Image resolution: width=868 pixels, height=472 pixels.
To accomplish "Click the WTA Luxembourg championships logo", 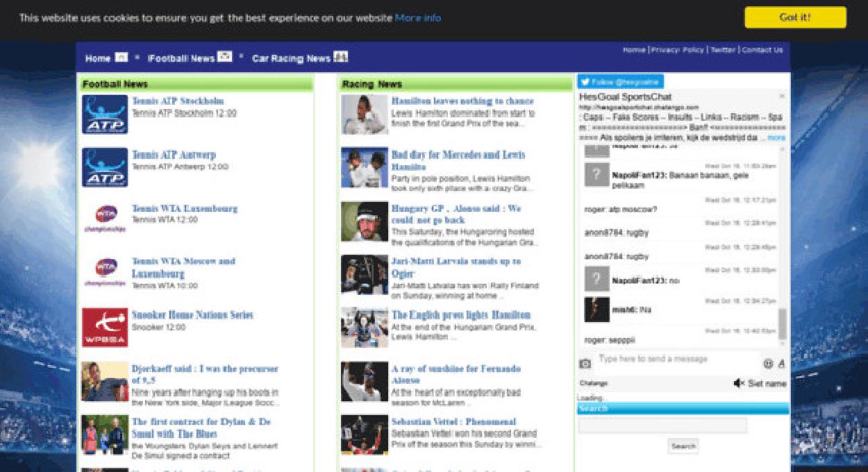I will 105,219.
